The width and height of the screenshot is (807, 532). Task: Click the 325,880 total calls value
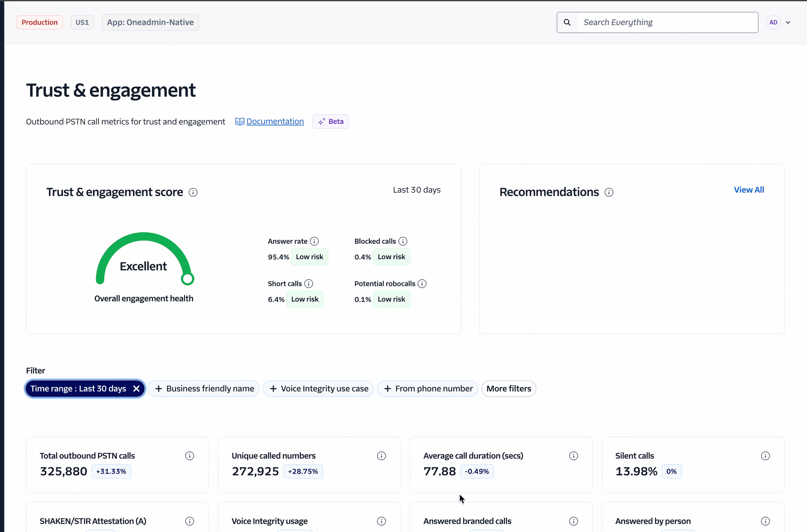[64, 471]
